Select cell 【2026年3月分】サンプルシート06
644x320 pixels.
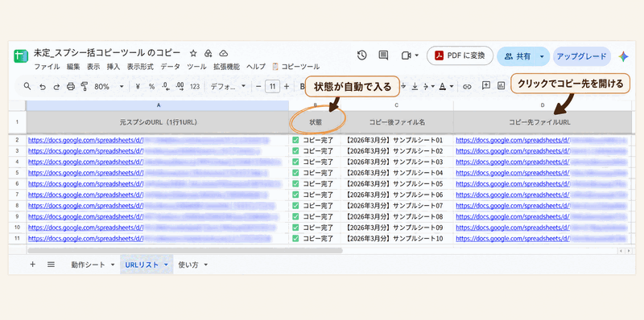(397, 195)
